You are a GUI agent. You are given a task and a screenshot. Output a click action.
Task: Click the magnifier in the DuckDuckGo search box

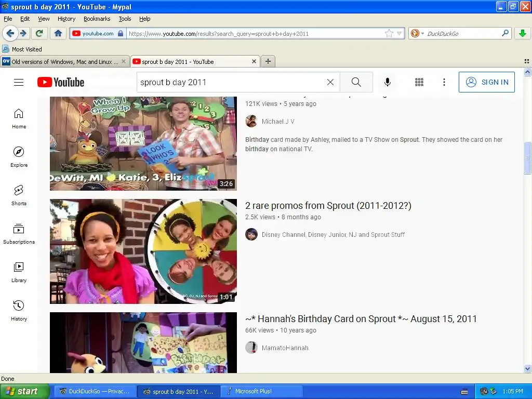coord(505,33)
